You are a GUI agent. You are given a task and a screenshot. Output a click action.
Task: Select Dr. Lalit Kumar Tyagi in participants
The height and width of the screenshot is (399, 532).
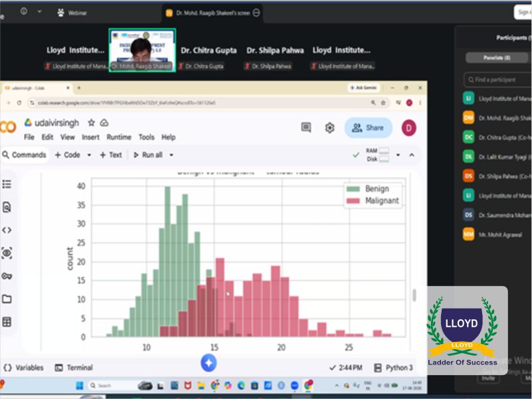(x=497, y=157)
